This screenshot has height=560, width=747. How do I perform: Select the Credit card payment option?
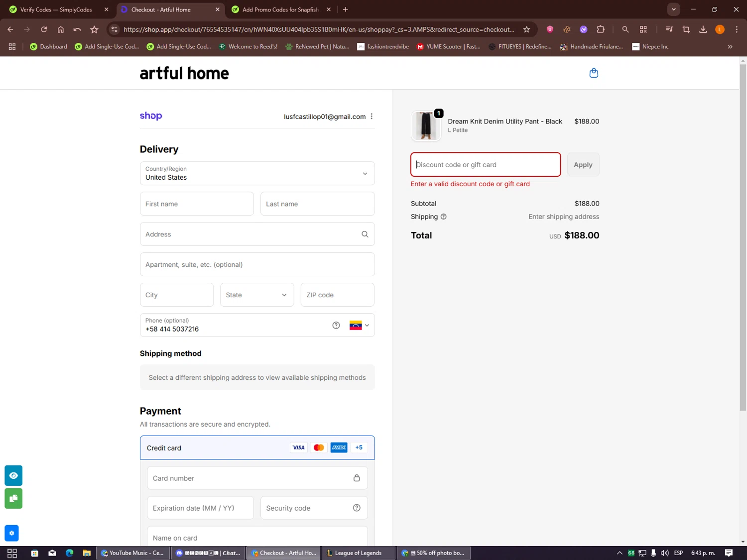pyautogui.click(x=257, y=448)
